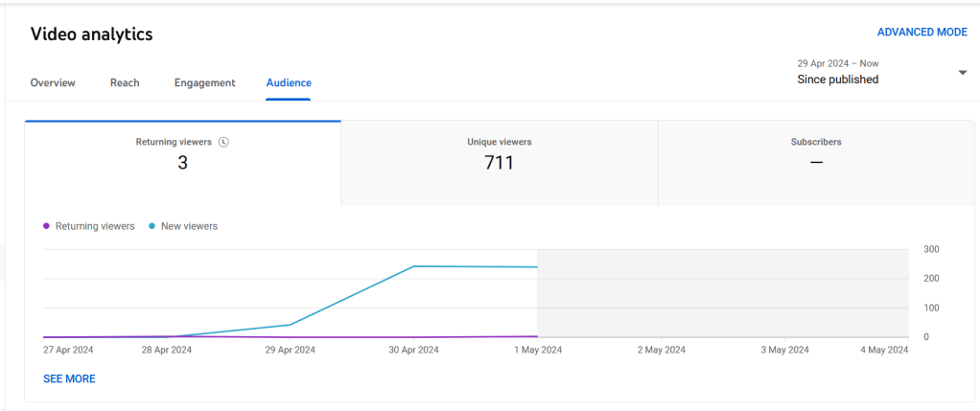Click the New viewers legend label

click(x=189, y=226)
